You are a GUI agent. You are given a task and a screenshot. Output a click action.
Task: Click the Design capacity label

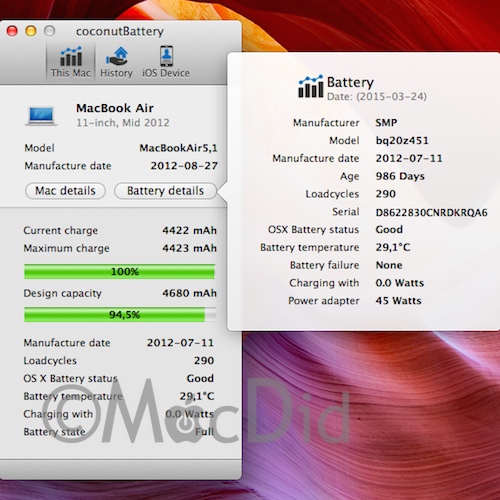pos(63,293)
